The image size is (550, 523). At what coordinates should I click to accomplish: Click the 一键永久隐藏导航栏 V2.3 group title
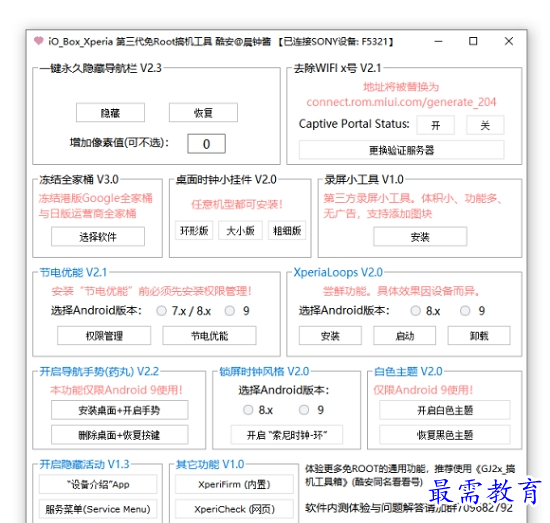click(101, 68)
